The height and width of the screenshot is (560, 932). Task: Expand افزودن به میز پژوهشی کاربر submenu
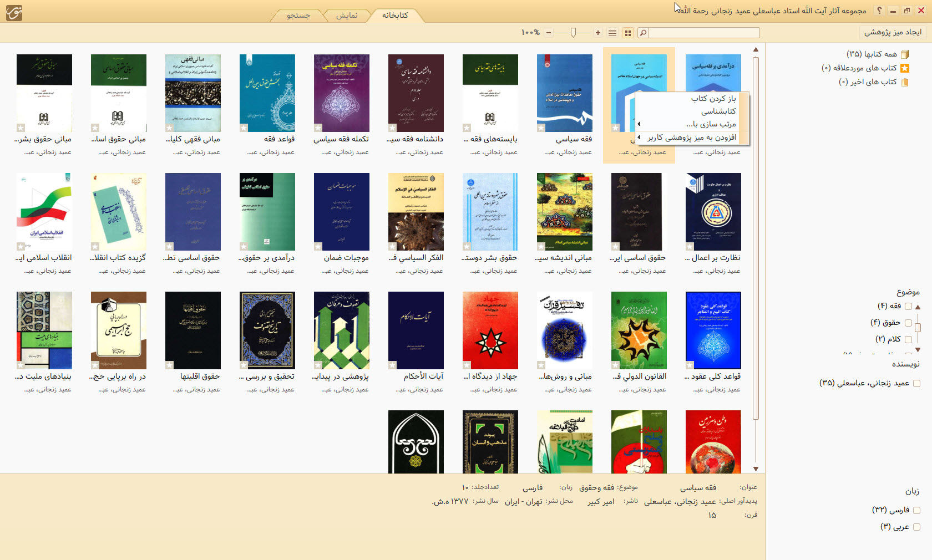pyautogui.click(x=691, y=138)
